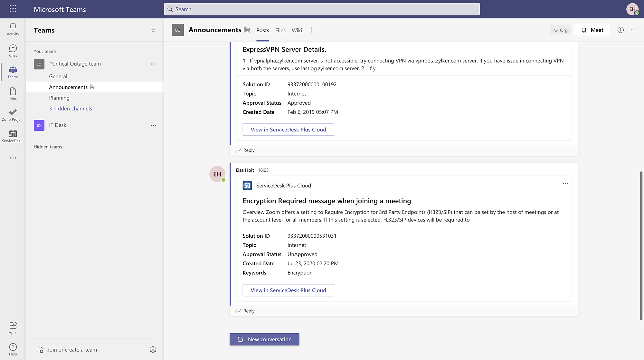Click the conversation vertical scrollbar
The width and height of the screenshot is (644, 360).
641,245
